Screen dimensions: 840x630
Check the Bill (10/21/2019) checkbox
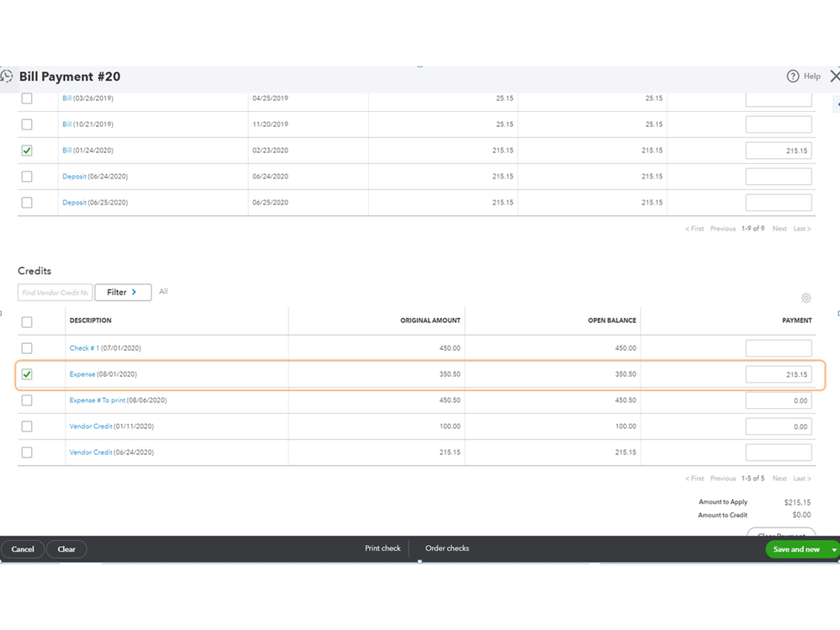pyautogui.click(x=27, y=124)
